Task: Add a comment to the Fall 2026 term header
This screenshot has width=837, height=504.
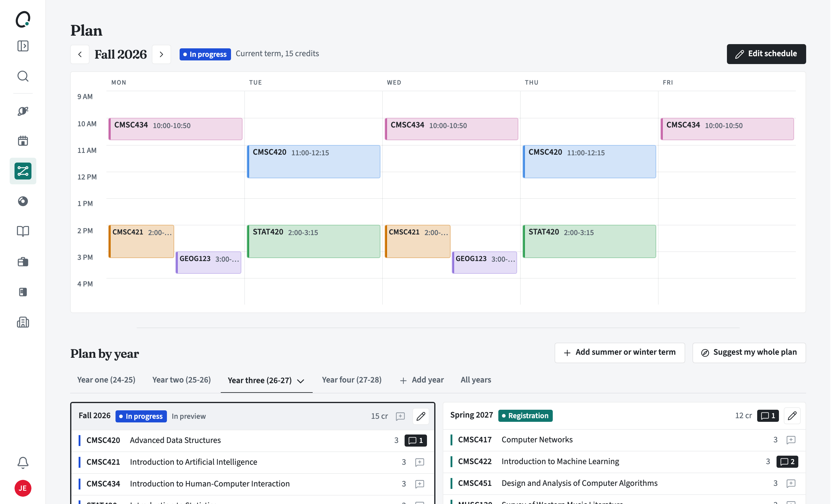Action: coord(400,416)
